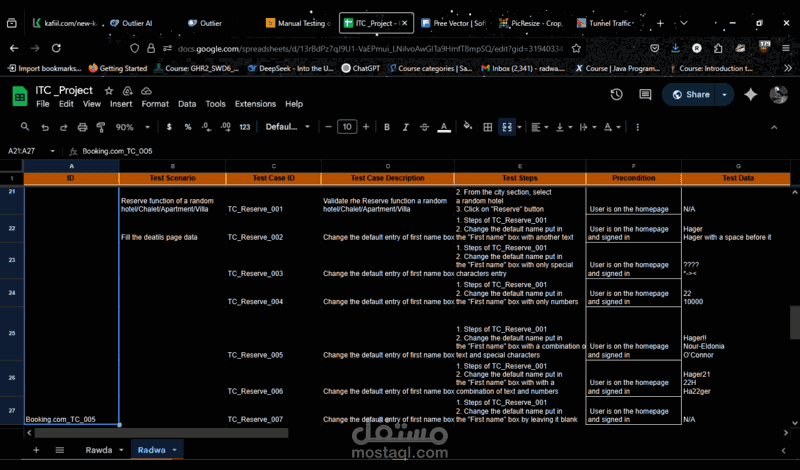Click the print icon
This screenshot has height=470, width=800.
82,127
